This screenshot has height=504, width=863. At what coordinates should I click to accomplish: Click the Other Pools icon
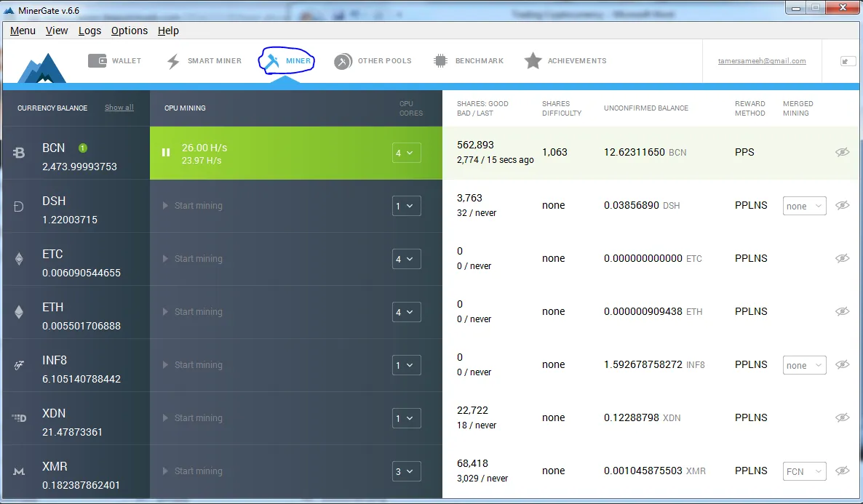coord(343,61)
